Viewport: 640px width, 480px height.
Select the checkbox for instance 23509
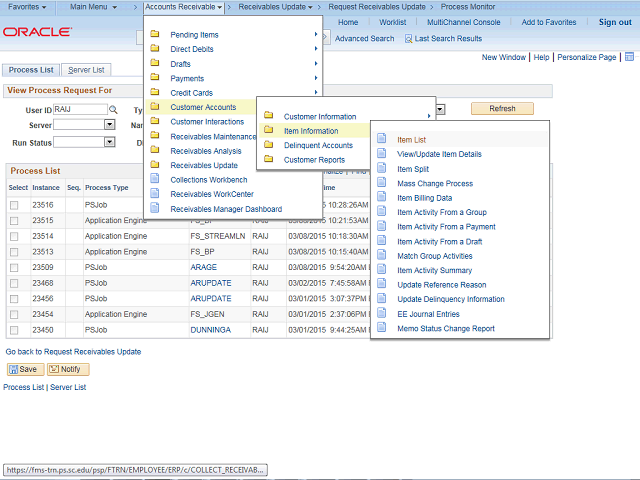point(14,268)
